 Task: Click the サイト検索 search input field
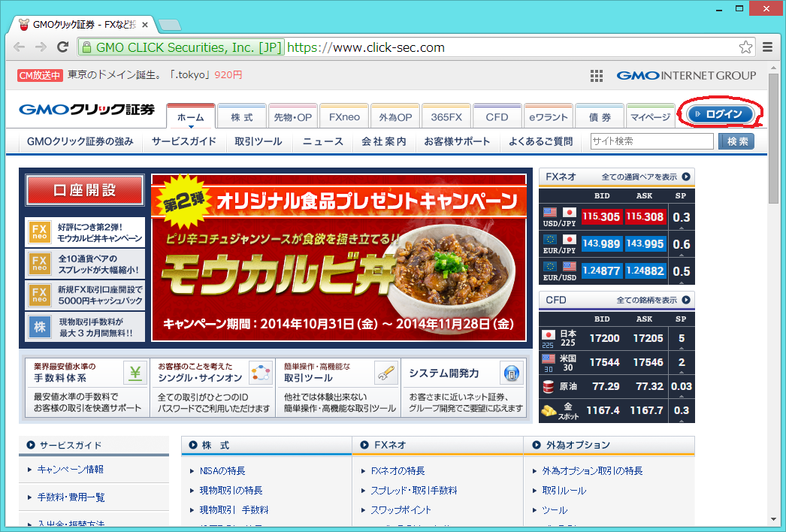coord(651,141)
